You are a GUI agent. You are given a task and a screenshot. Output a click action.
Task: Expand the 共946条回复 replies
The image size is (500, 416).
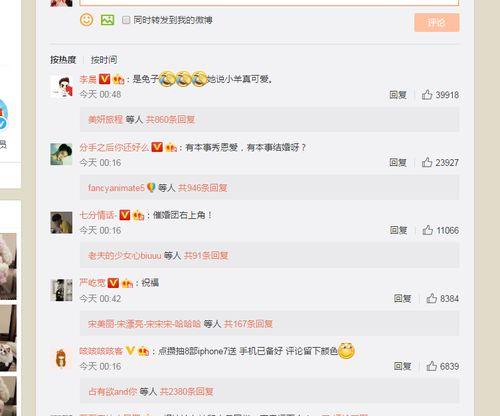pos(203,188)
